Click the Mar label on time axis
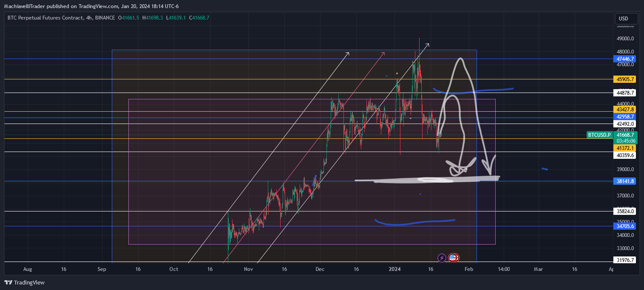The width and height of the screenshot is (644, 290). tap(538, 269)
